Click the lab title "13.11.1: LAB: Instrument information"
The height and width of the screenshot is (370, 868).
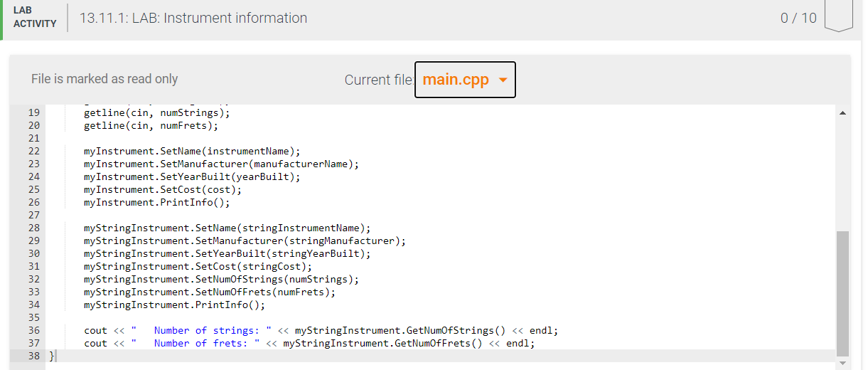point(193,18)
